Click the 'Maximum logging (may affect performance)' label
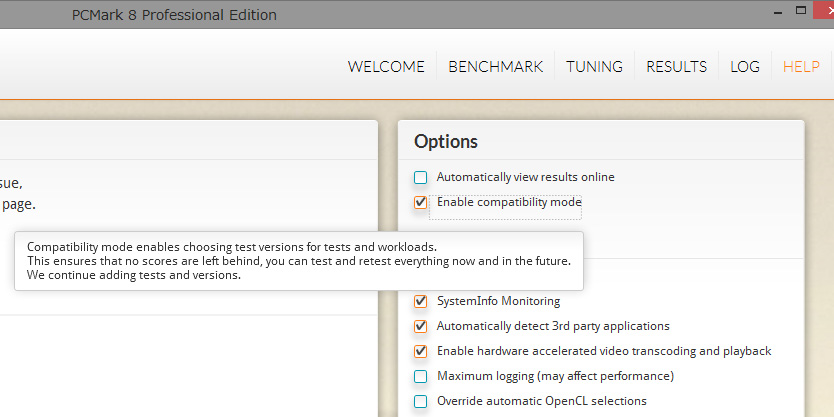The image size is (834, 417). [x=555, y=376]
